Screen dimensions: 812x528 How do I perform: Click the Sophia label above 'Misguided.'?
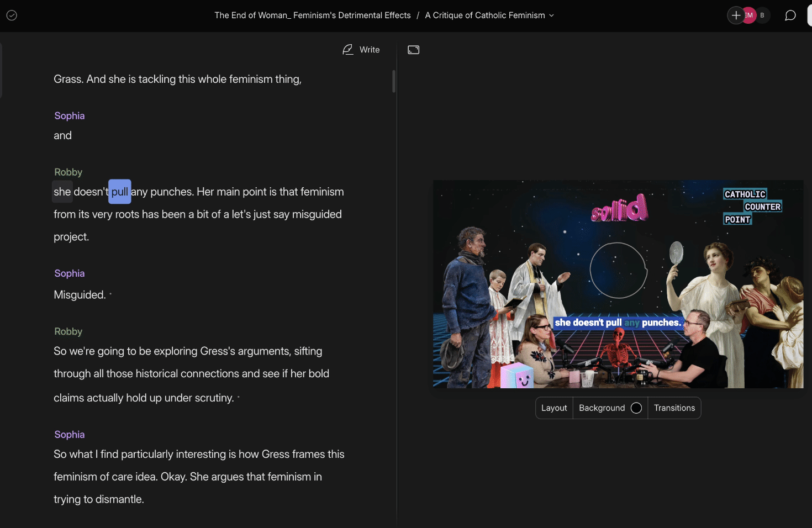(70, 273)
